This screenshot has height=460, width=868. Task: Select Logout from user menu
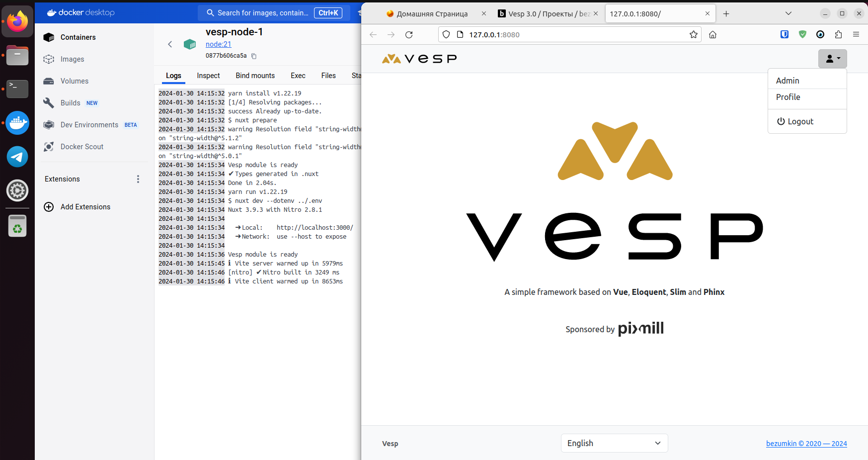[x=795, y=121]
